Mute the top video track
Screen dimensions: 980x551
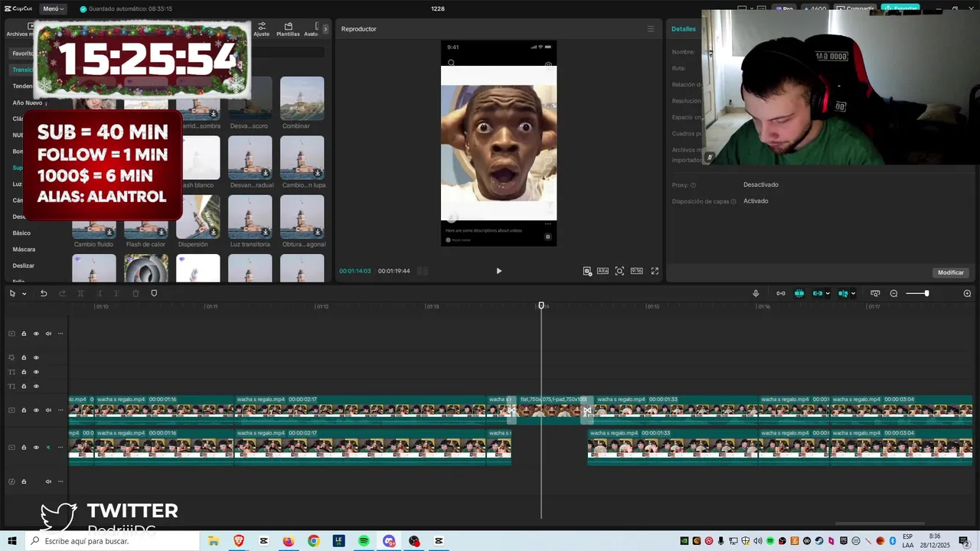48,334
